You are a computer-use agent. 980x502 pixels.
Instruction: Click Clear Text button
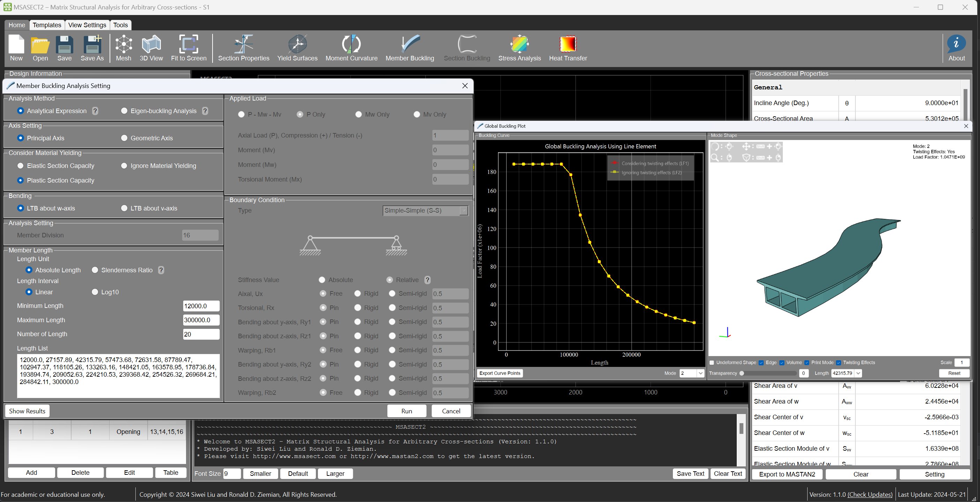tap(728, 473)
